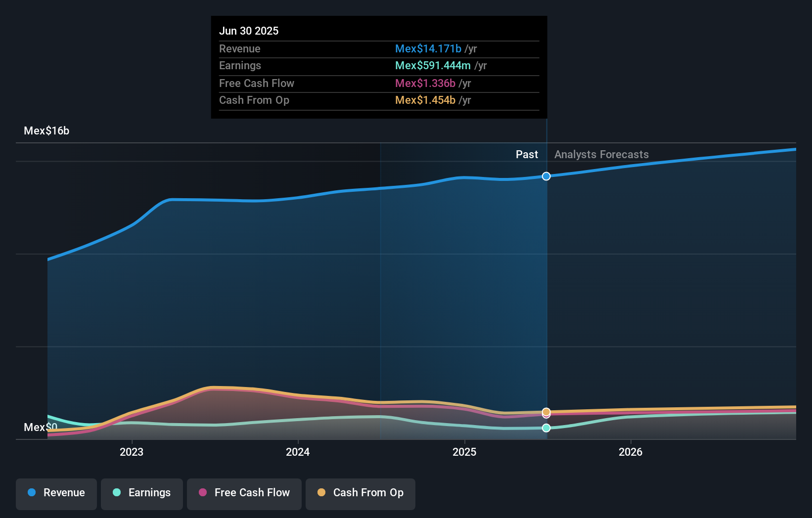This screenshot has height=518, width=812.
Task: Select the 2023 axis label
Action: [132, 452]
